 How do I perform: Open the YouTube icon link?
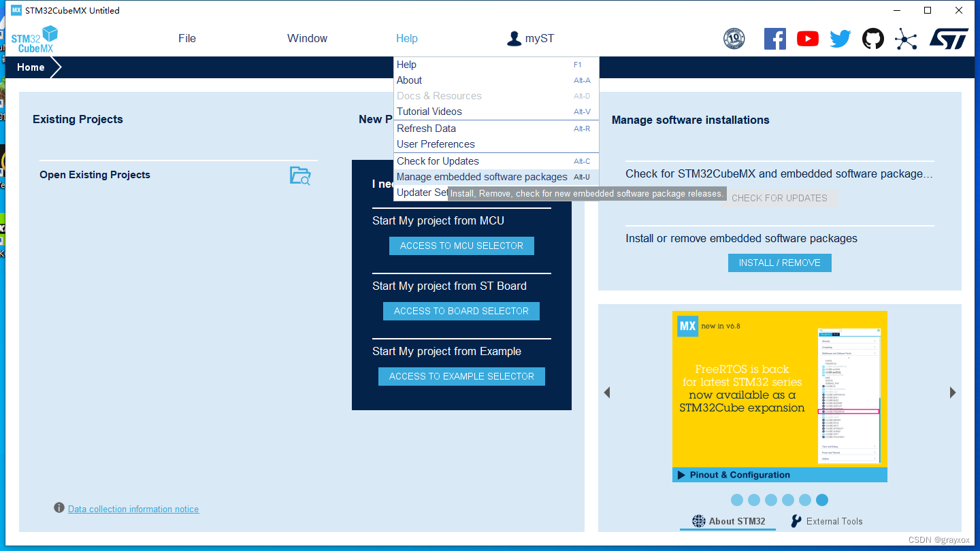pyautogui.click(x=808, y=39)
